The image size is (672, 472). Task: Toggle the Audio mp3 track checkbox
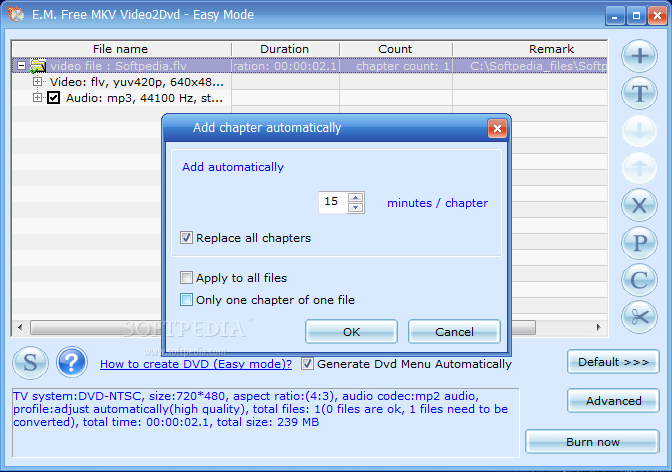pos(53,98)
